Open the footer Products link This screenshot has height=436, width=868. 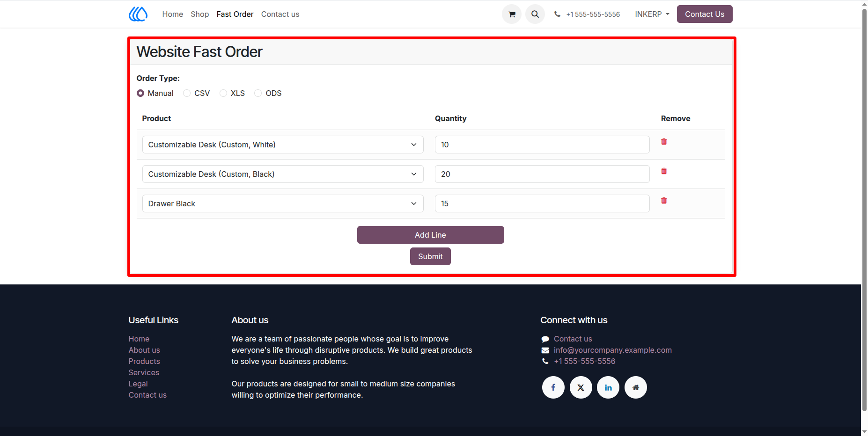point(144,361)
